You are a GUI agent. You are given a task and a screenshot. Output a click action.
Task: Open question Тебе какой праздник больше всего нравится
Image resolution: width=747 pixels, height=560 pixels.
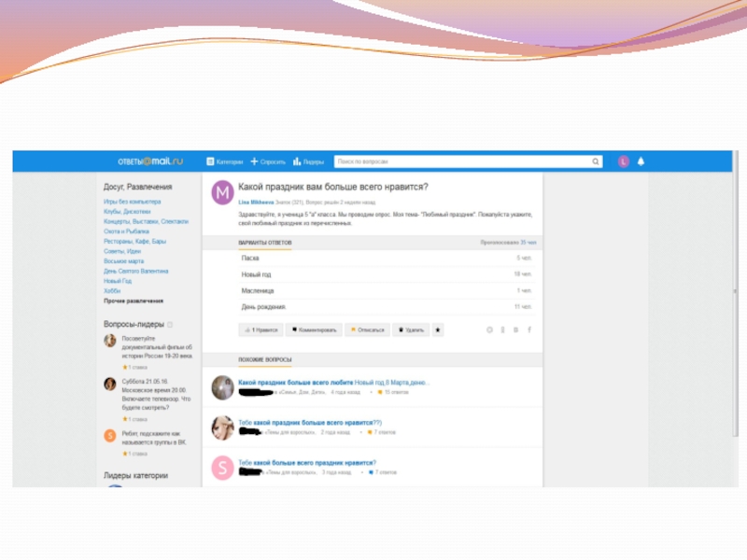click(x=310, y=423)
